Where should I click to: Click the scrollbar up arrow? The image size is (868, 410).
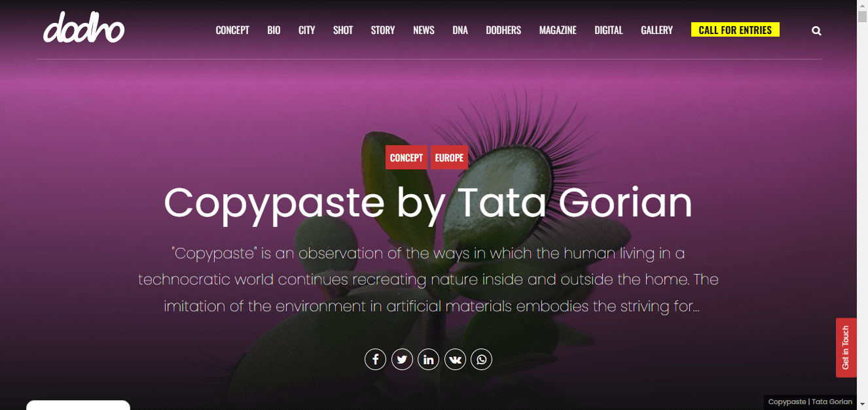click(x=863, y=5)
